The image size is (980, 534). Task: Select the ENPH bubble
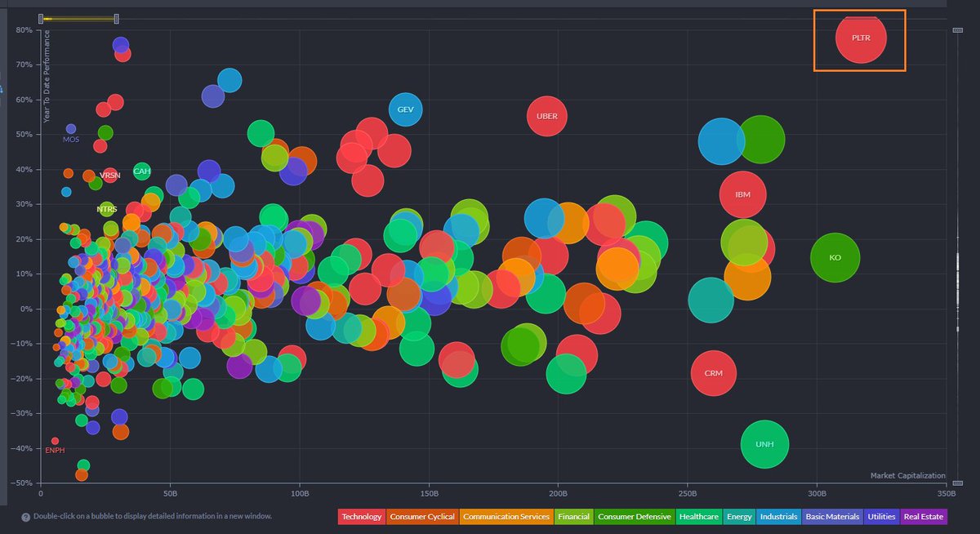[55, 441]
